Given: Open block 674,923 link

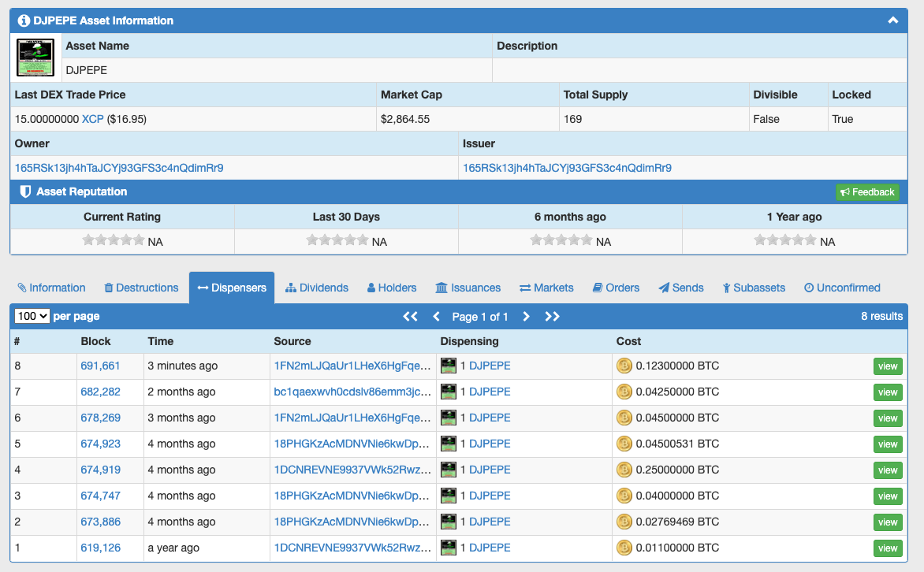Looking at the screenshot, I should (100, 444).
